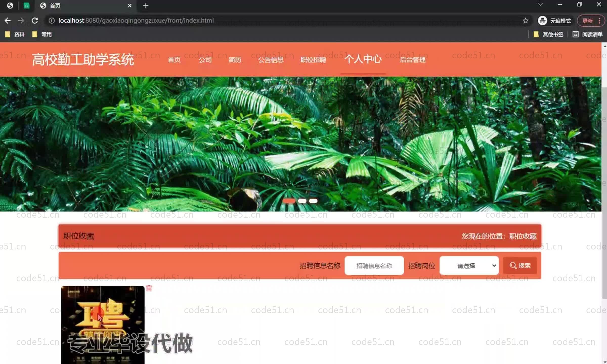The width and height of the screenshot is (607, 364).
Task: Select the first carousel indicator dot
Action: coord(289,201)
